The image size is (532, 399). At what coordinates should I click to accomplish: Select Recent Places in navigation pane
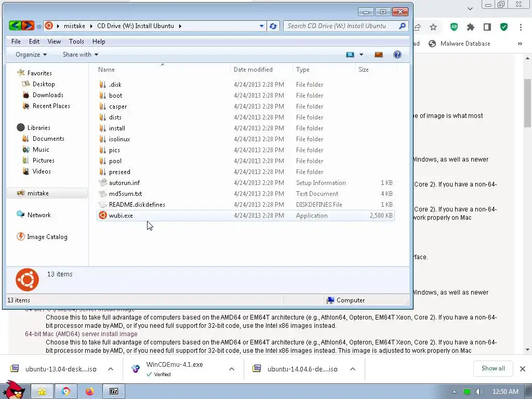pyautogui.click(x=51, y=106)
